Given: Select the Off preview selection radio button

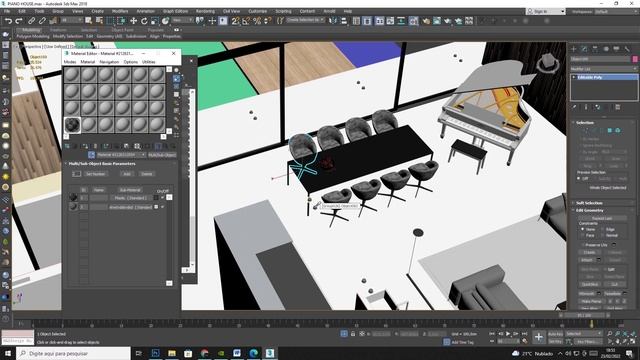Looking at the screenshot, I should [579, 178].
